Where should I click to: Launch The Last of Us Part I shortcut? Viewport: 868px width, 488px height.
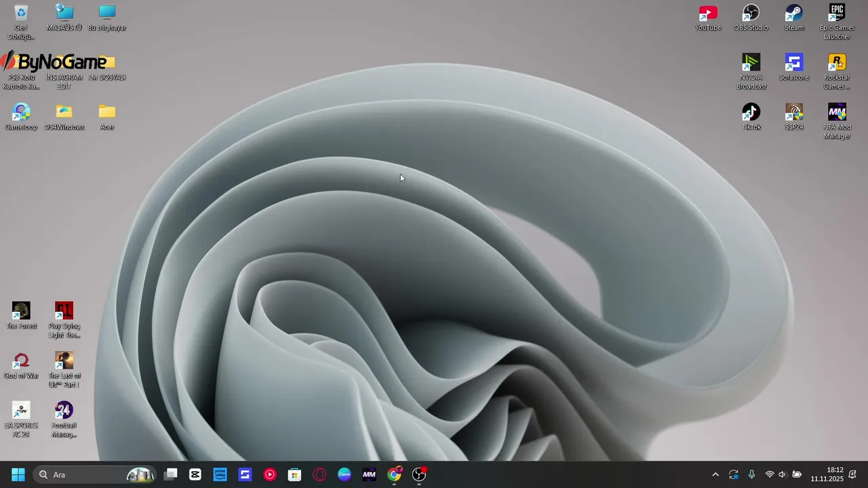[64, 369]
